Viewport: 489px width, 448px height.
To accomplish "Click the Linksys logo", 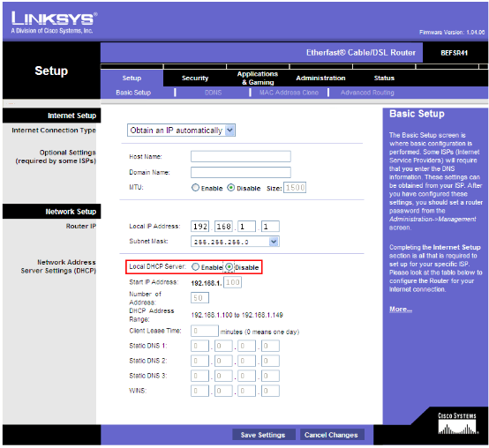I will tap(54, 22).
